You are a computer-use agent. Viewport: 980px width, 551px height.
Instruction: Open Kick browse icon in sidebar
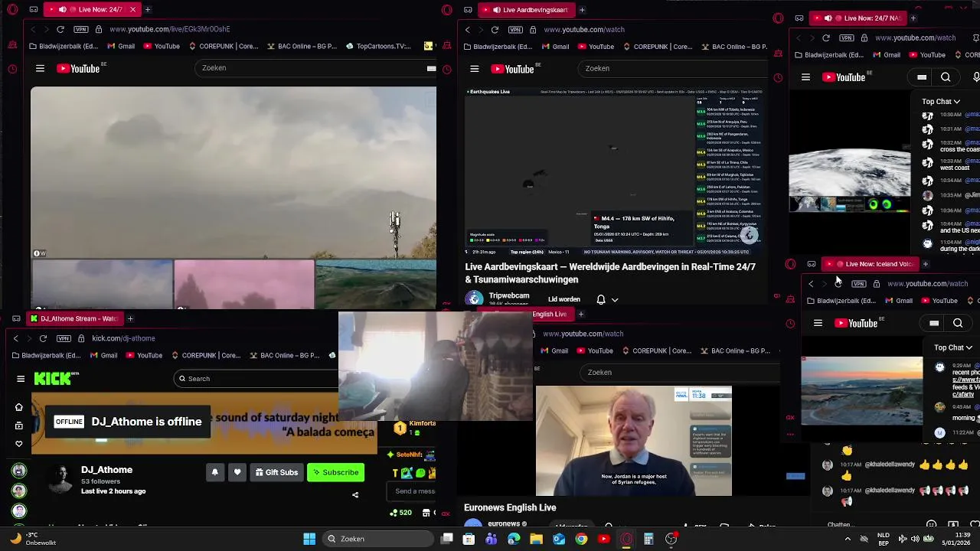[x=19, y=425]
